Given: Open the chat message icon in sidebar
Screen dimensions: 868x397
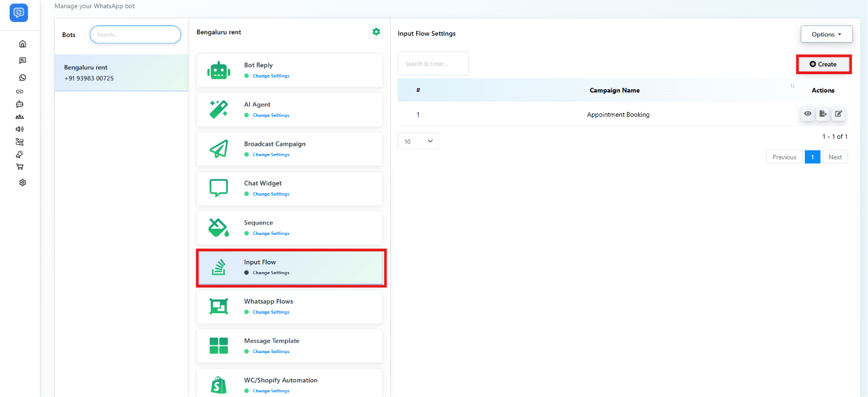Looking at the screenshot, I should [23, 60].
